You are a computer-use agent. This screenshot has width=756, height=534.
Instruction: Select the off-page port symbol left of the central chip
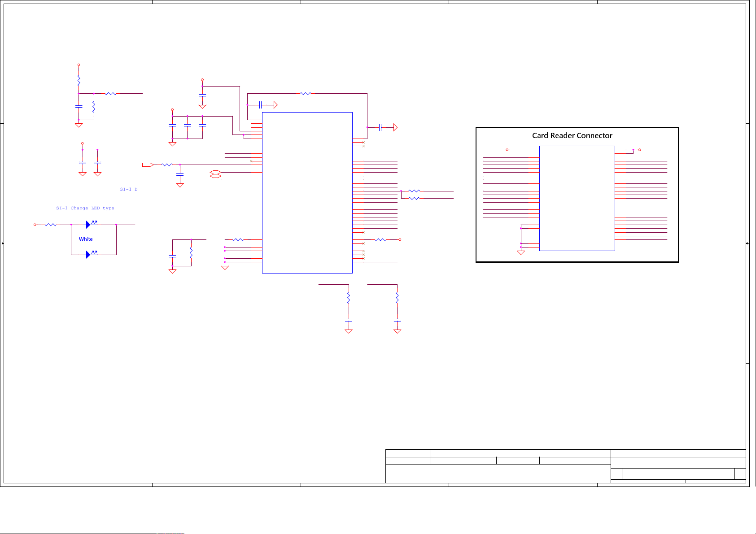[148, 165]
